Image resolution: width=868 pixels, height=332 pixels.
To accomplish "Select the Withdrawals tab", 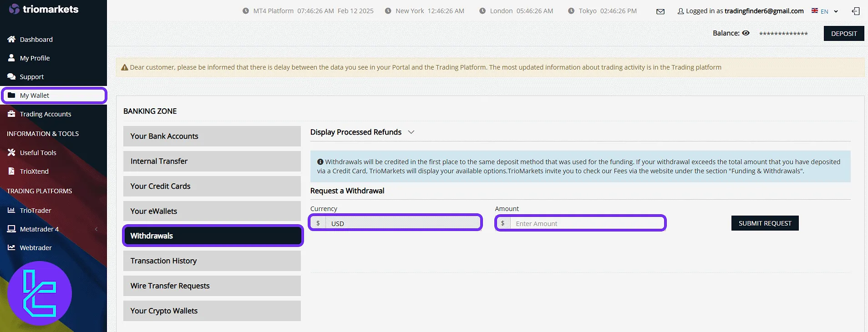I will [x=213, y=236].
